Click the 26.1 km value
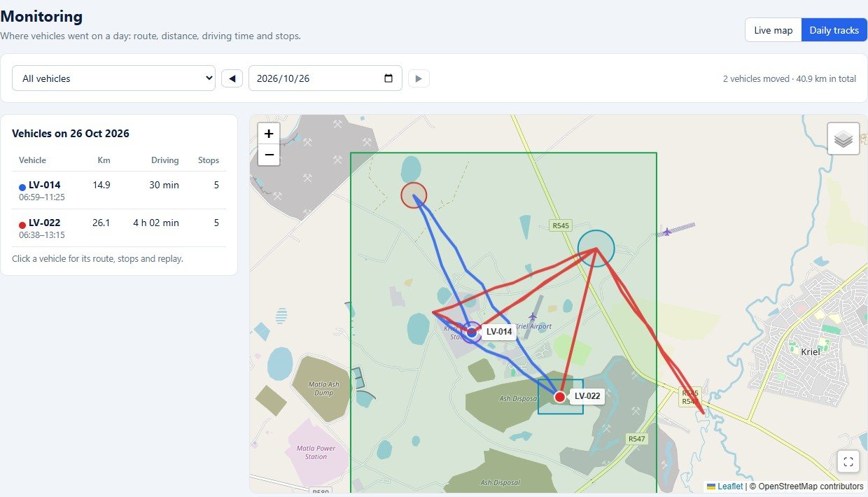Viewport: 868px width, 497px height. click(x=101, y=223)
